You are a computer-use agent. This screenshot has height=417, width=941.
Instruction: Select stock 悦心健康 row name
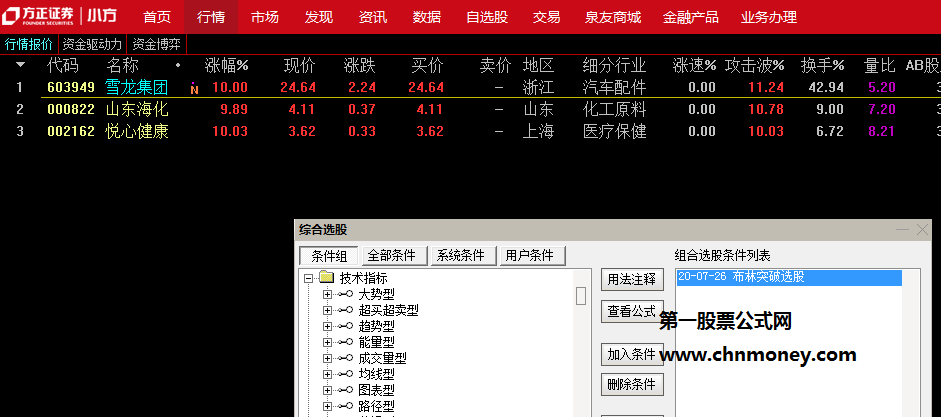coord(136,131)
